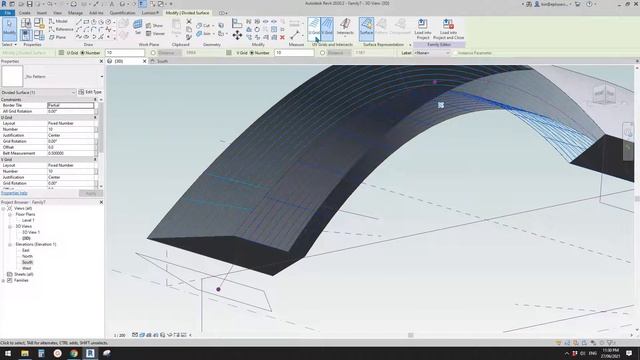This screenshot has width=640, height=360.
Task: Click the red Delete icon
Action: (282, 37)
